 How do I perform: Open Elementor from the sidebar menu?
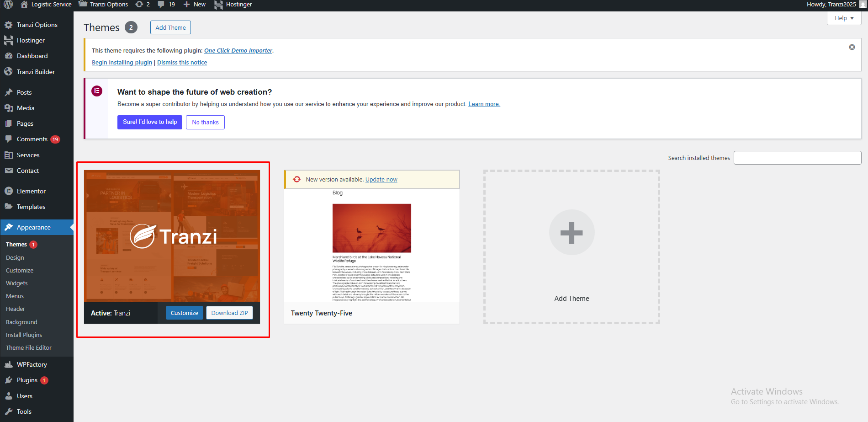pyautogui.click(x=31, y=191)
